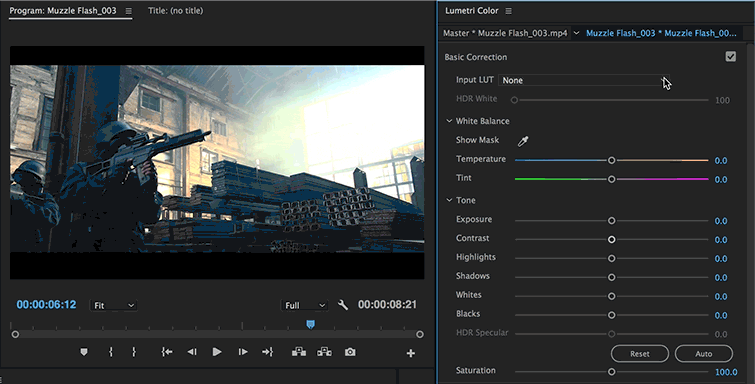Click the Lift button icon
The image size is (755, 384).
point(299,352)
